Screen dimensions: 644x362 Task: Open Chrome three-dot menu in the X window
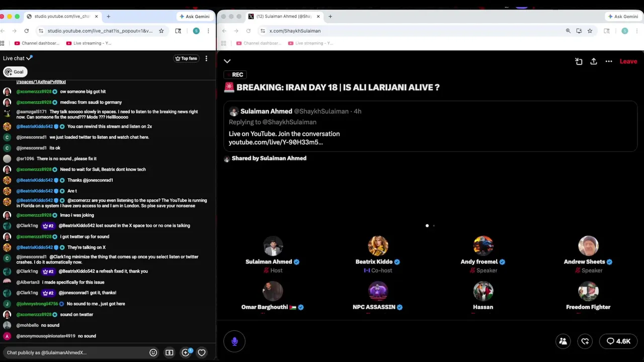coord(637,31)
